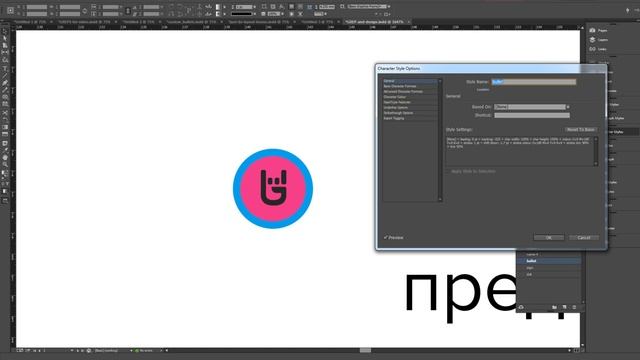
Task: Switch to custom_bullets.indd document tab
Action: click(x=191, y=22)
